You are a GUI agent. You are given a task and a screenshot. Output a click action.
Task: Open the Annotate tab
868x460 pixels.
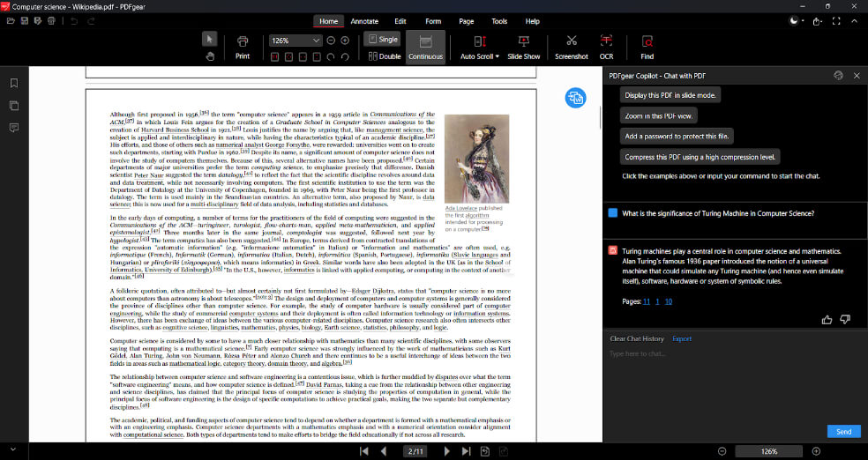(364, 21)
